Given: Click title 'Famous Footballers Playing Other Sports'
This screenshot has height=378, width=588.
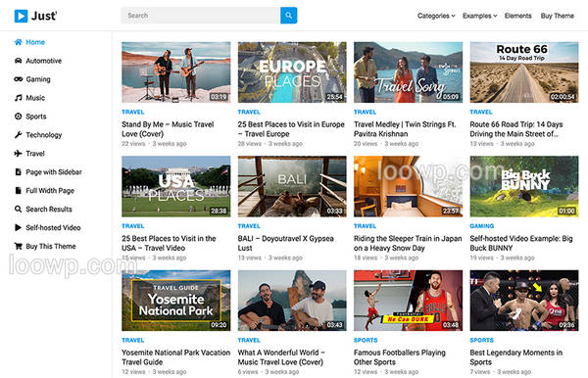Looking at the screenshot, I should pos(400,357).
